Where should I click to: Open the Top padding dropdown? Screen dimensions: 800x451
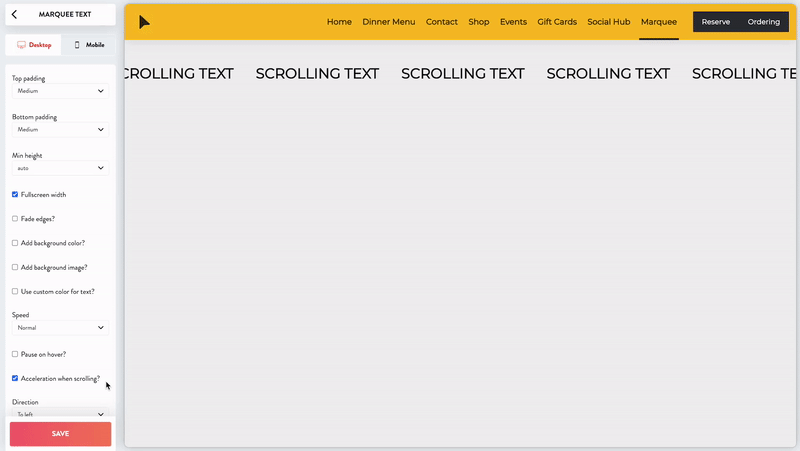(60, 91)
